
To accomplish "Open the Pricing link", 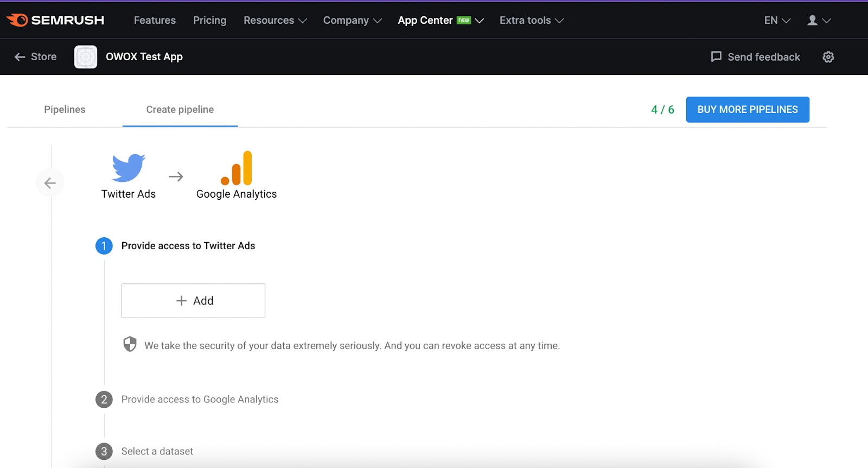I will [209, 20].
